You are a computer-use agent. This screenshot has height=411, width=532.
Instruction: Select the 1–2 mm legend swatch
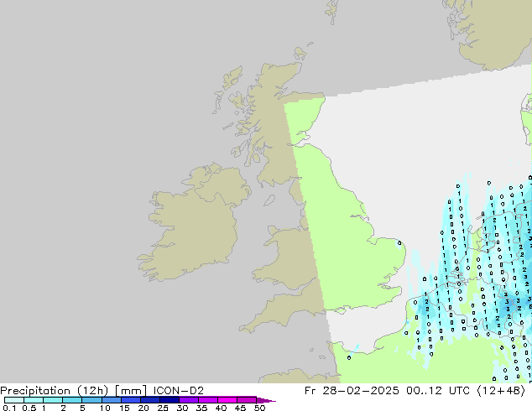53,400
